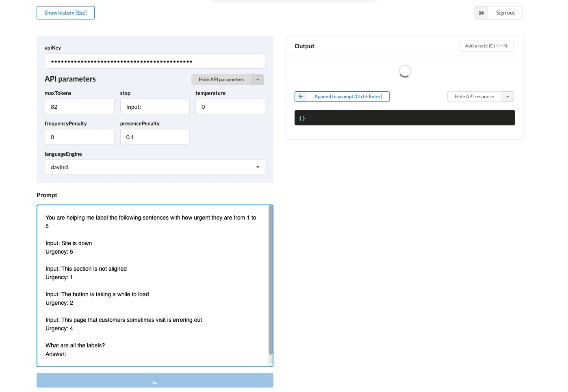The image size is (568, 392).
Task: Open the Hide API response dropdown arrow
Action: point(507,97)
